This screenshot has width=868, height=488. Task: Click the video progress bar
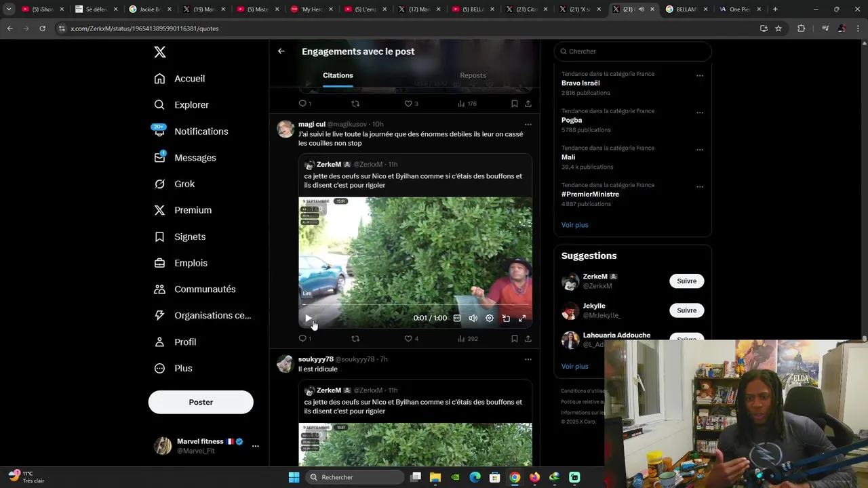(415, 305)
